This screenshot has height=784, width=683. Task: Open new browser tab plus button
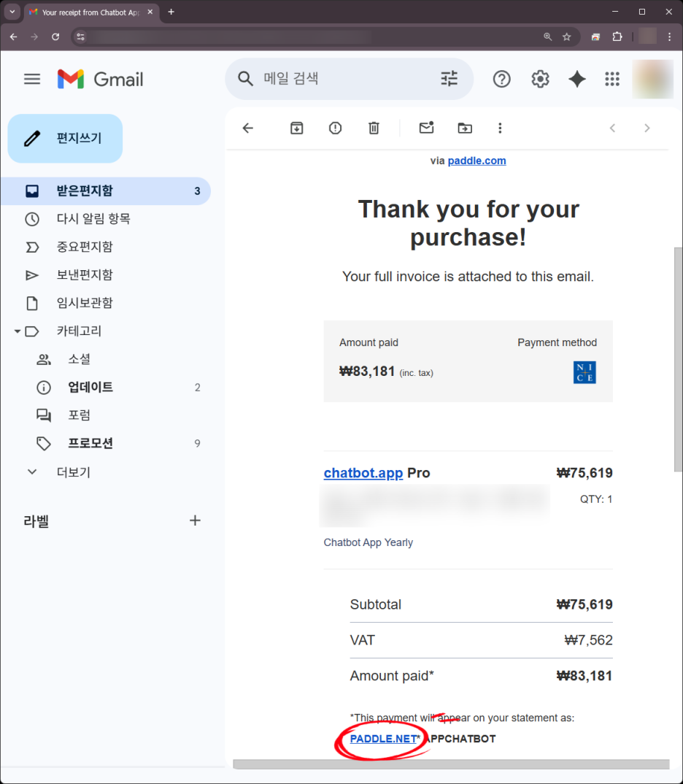(x=171, y=12)
